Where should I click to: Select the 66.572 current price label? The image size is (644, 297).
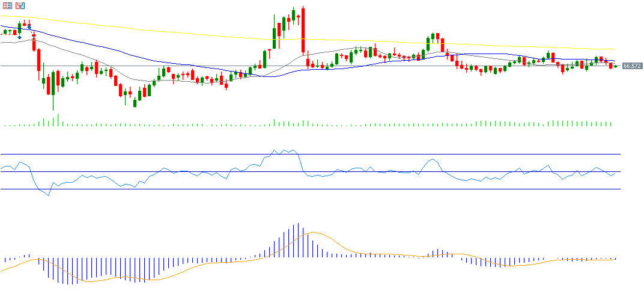631,66
